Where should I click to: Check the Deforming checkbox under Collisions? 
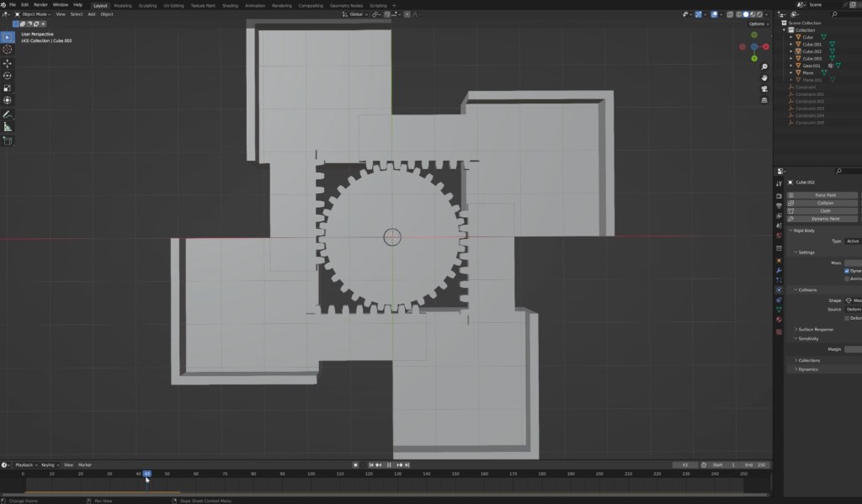point(847,318)
